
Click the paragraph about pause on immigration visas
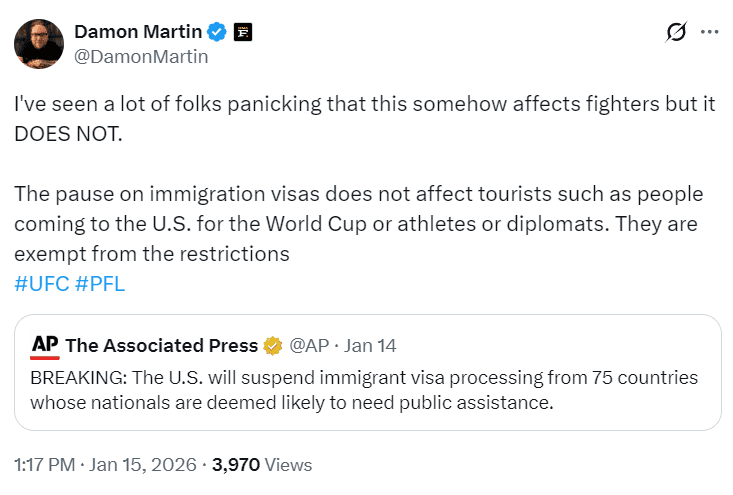pyautogui.click(x=356, y=223)
